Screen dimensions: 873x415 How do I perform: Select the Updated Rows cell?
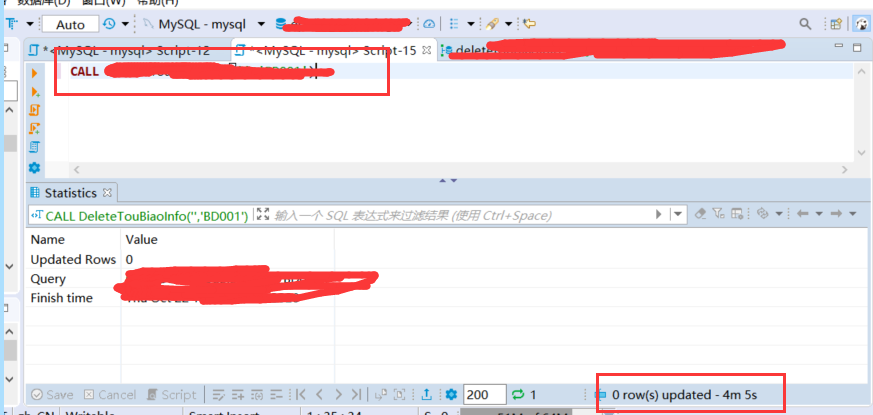coord(73,260)
